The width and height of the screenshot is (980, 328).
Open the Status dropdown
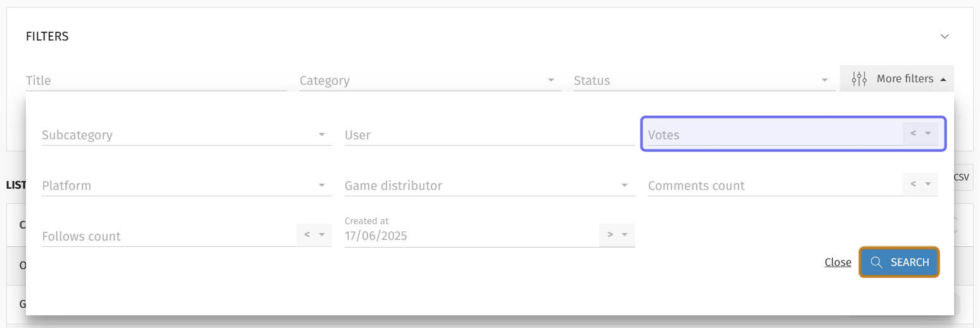point(704,80)
